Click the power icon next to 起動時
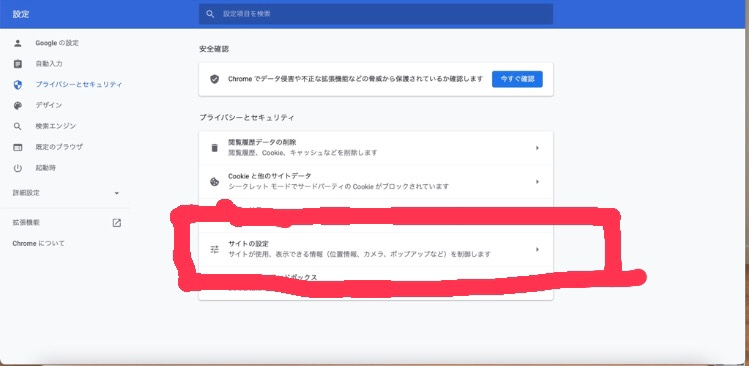This screenshot has width=749, height=366. click(x=18, y=168)
